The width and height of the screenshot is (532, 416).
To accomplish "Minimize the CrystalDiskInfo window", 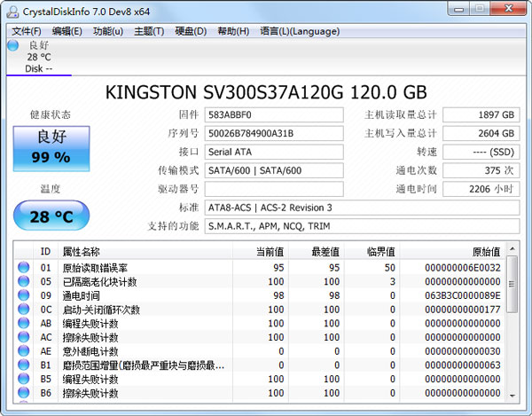I will pyautogui.click(x=458, y=9).
